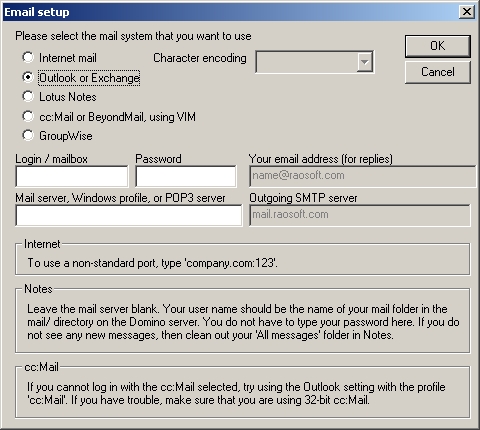
Task: Choose the Lotus Notes mail system
Action: [x=28, y=97]
